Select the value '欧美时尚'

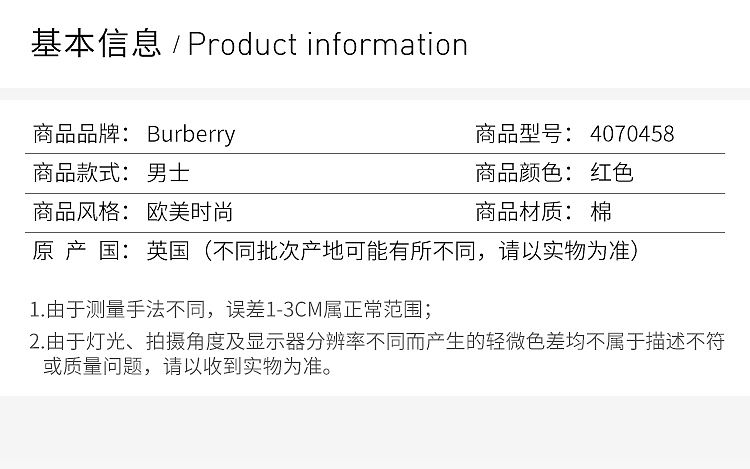click(190, 212)
